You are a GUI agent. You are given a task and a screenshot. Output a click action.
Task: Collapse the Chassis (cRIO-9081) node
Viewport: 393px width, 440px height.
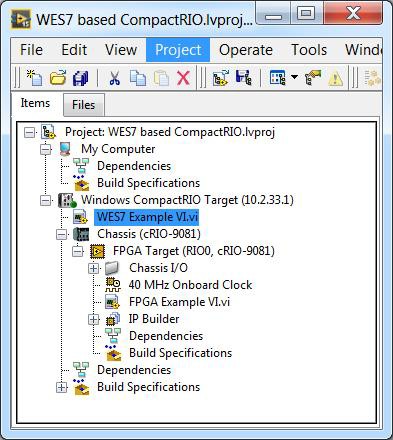click(x=61, y=235)
